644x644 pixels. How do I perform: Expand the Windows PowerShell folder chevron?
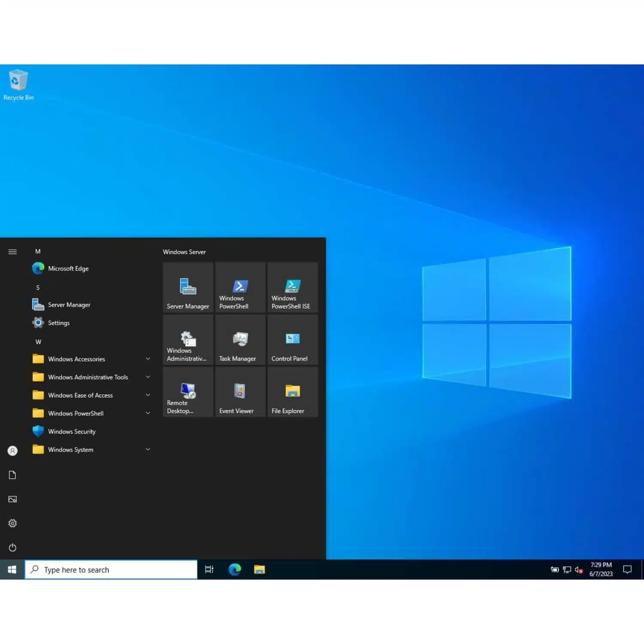[x=148, y=413]
